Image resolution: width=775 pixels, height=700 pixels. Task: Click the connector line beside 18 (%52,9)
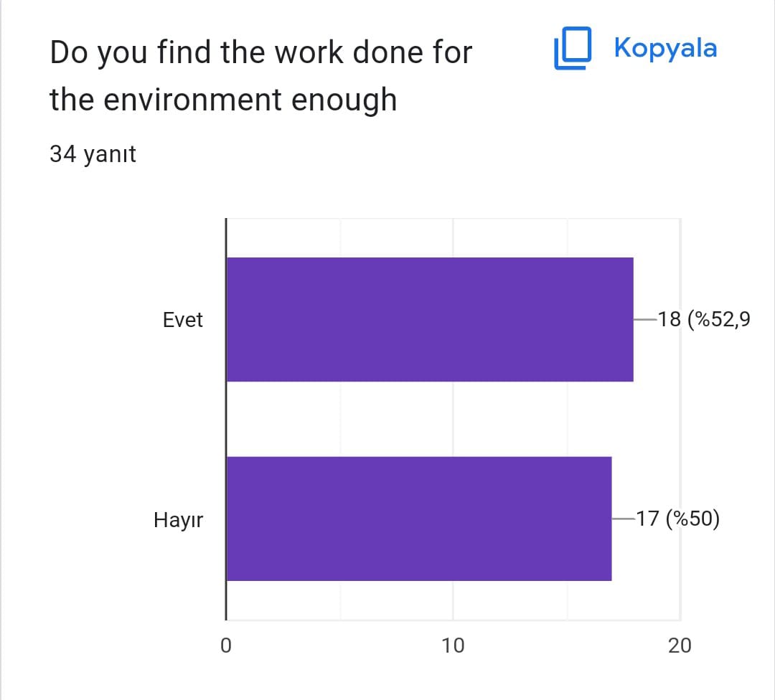644,319
